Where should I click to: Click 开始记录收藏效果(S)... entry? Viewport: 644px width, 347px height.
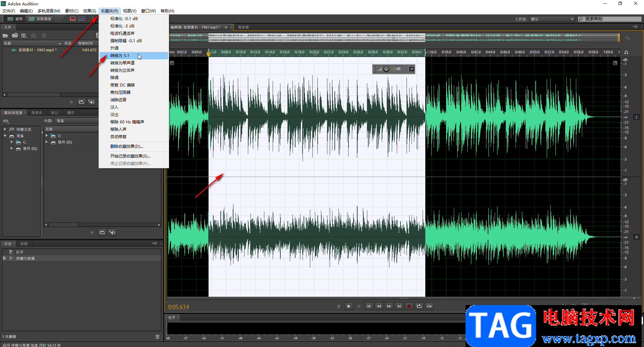pos(134,156)
